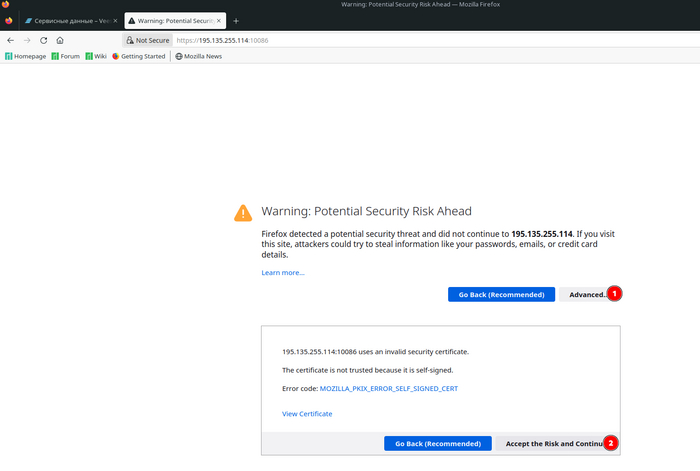Open the Forum bookmark
The width and height of the screenshot is (700, 471).
(x=66, y=56)
